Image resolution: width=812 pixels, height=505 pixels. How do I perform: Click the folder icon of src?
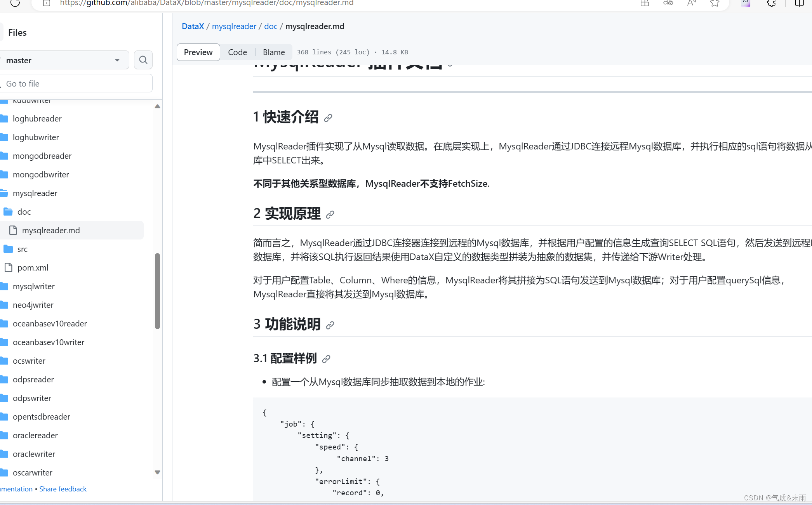(8, 249)
